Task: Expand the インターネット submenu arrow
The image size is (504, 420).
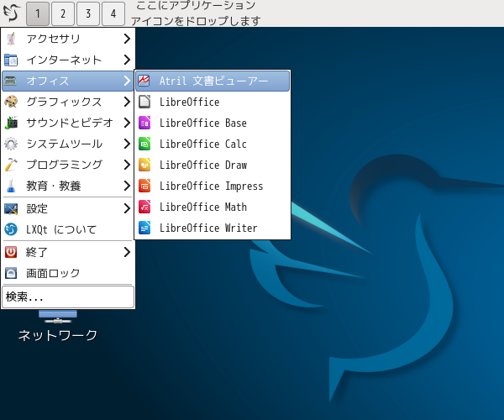Action: click(127, 60)
